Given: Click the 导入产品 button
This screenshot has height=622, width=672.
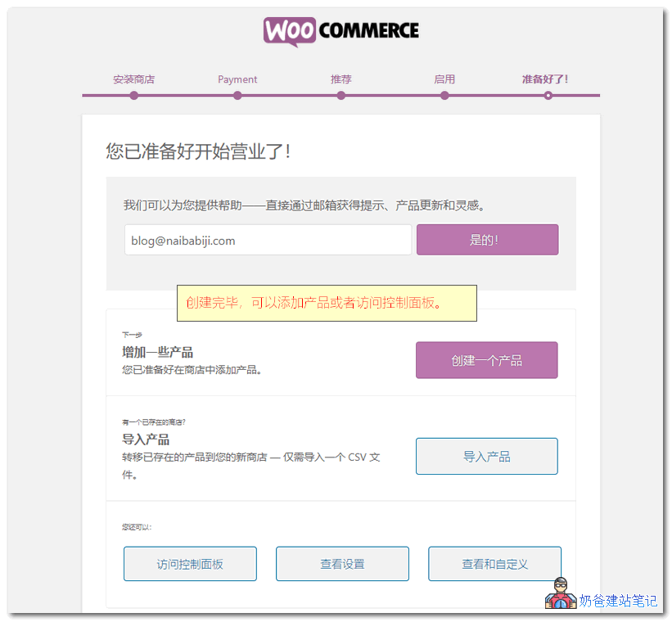Looking at the screenshot, I should (x=486, y=456).
